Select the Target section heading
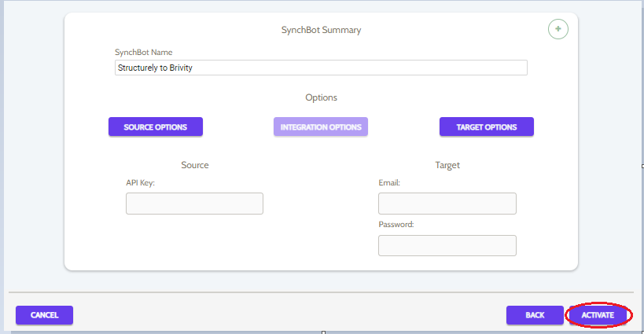 click(447, 165)
